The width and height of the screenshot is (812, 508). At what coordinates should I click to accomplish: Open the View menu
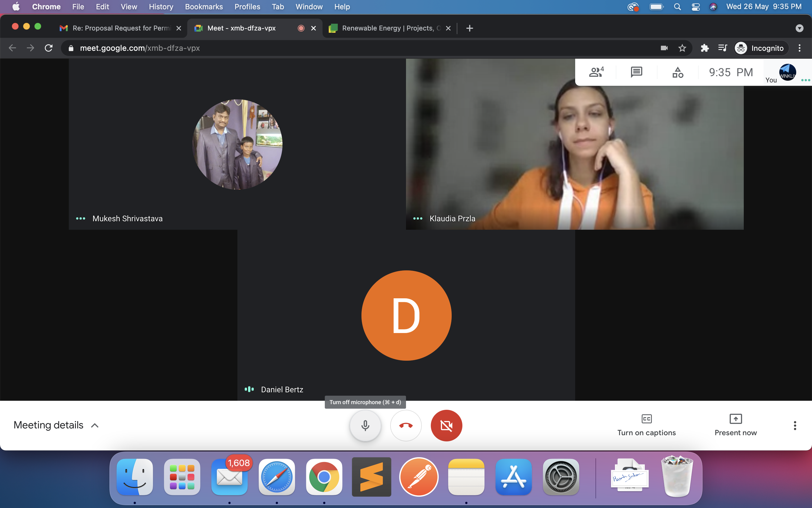(x=129, y=7)
